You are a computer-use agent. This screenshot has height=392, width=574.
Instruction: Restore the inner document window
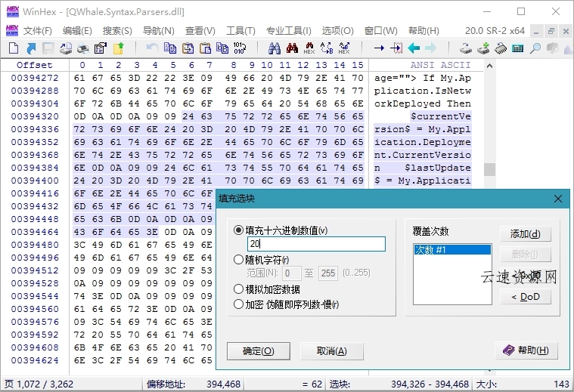coord(551,31)
